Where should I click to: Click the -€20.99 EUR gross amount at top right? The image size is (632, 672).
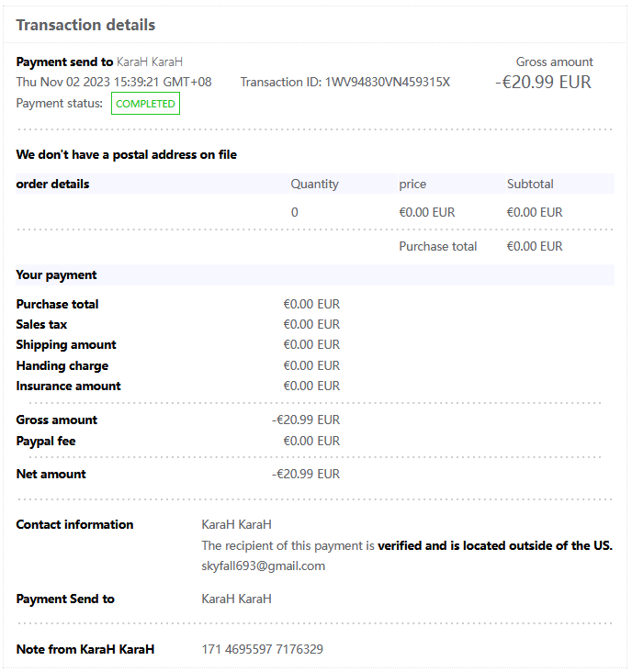[x=544, y=82]
